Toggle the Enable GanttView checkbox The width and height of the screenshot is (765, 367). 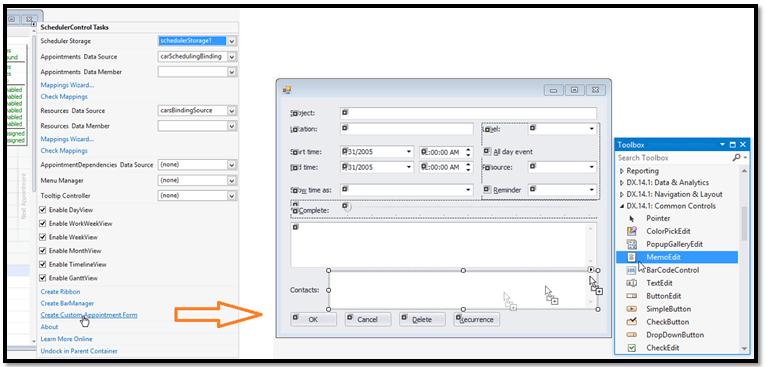pyautogui.click(x=43, y=278)
